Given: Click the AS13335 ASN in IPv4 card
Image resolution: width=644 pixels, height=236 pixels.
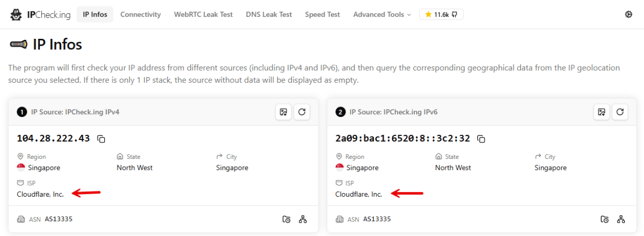Looking at the screenshot, I should point(59,219).
